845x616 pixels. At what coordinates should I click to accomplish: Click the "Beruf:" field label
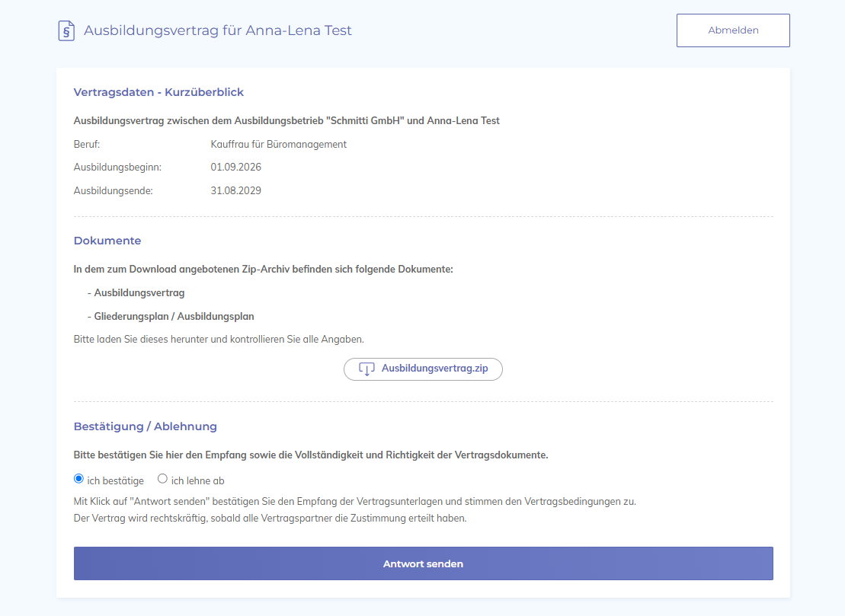(87, 145)
